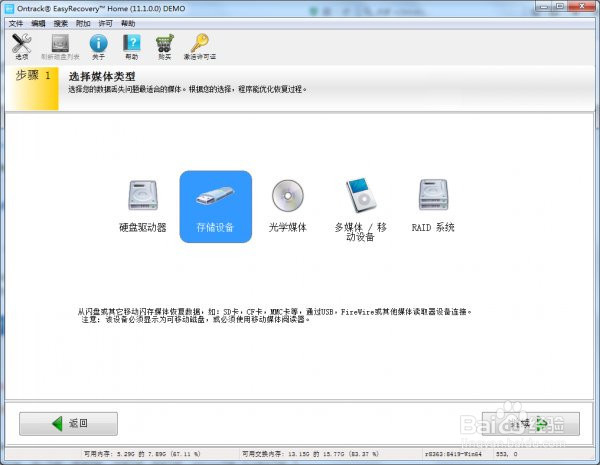Open the 帮助 menu in menu bar
600x465 pixels.
tap(128, 24)
